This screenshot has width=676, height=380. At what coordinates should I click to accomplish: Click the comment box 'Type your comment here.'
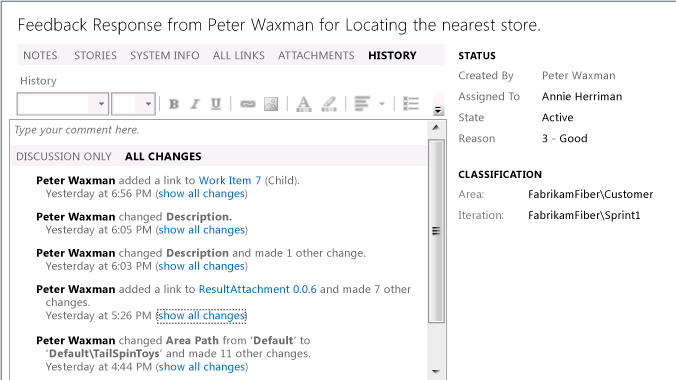click(219, 131)
